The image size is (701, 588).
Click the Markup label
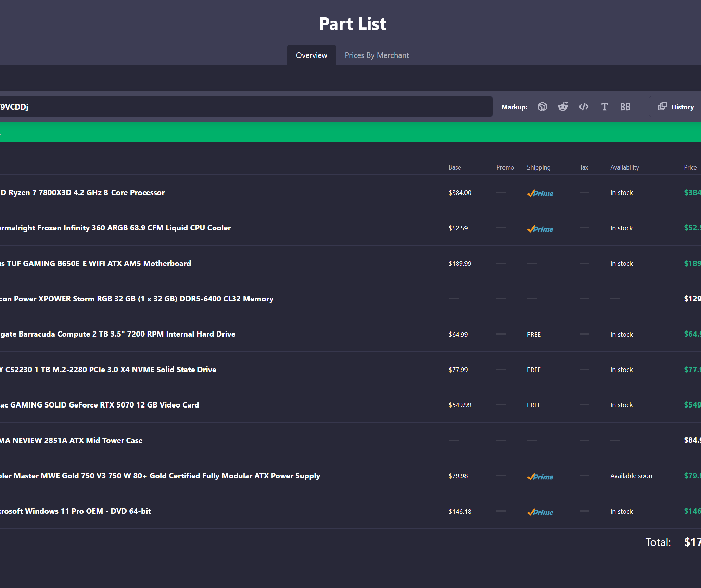coord(514,107)
